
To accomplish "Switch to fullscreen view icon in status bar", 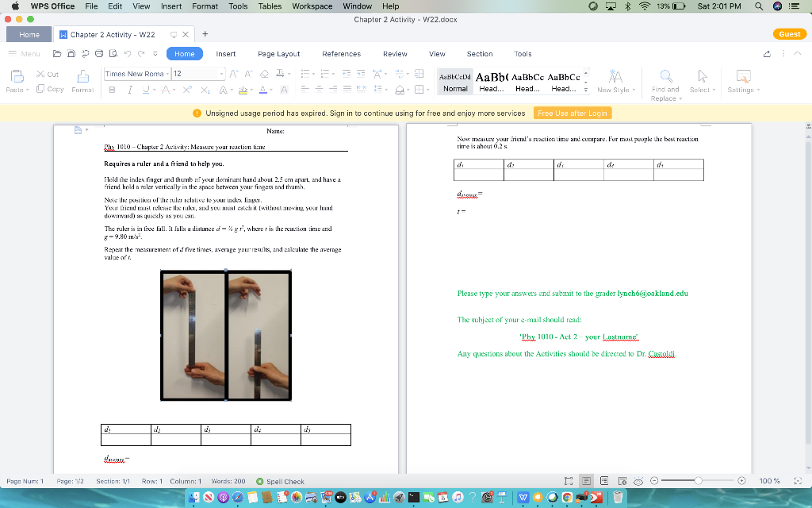I will pos(569,481).
